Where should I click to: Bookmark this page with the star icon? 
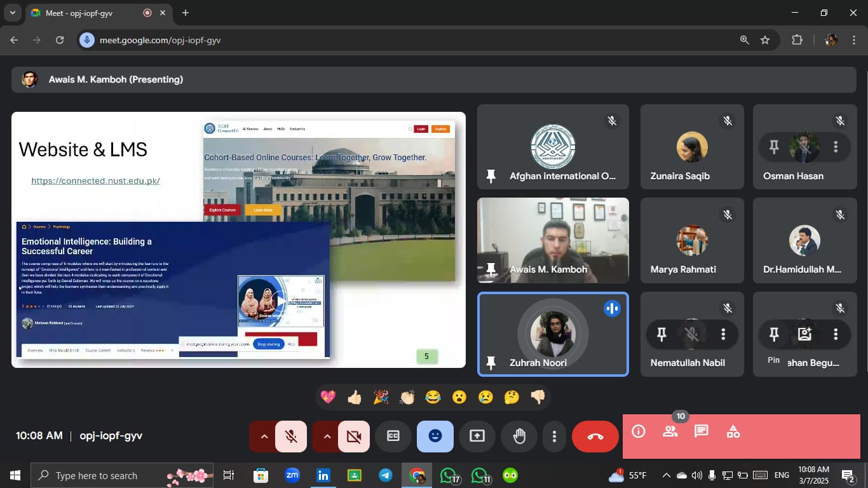765,40
